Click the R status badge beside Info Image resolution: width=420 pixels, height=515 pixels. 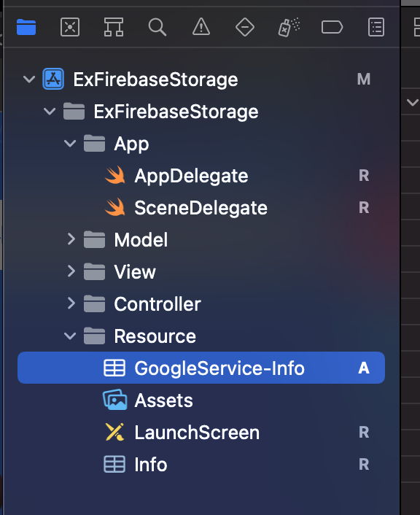pyautogui.click(x=364, y=465)
